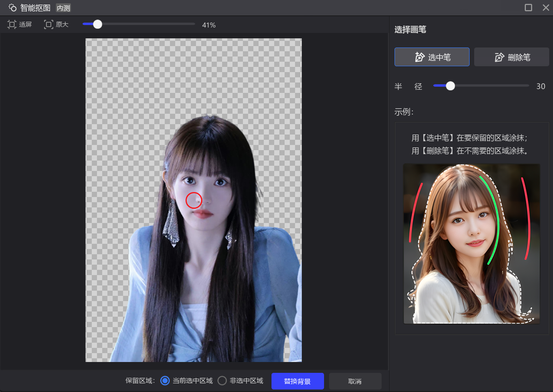The width and height of the screenshot is (553, 392).
Task: Click the radius value 30
Action: 541,86
